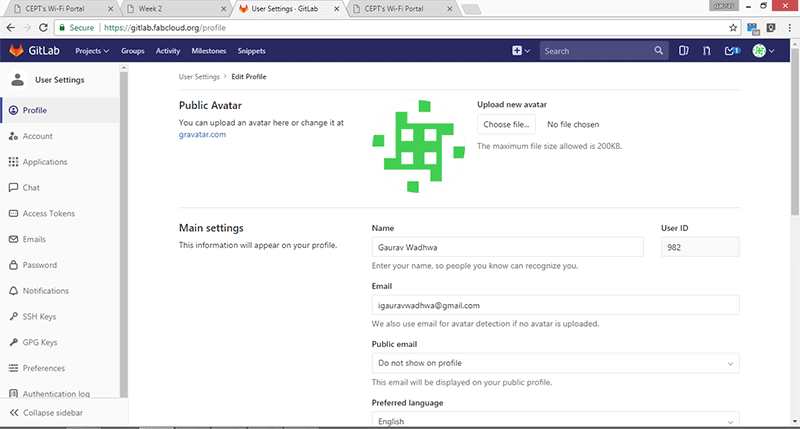Open the Merge requests icon

707,51
